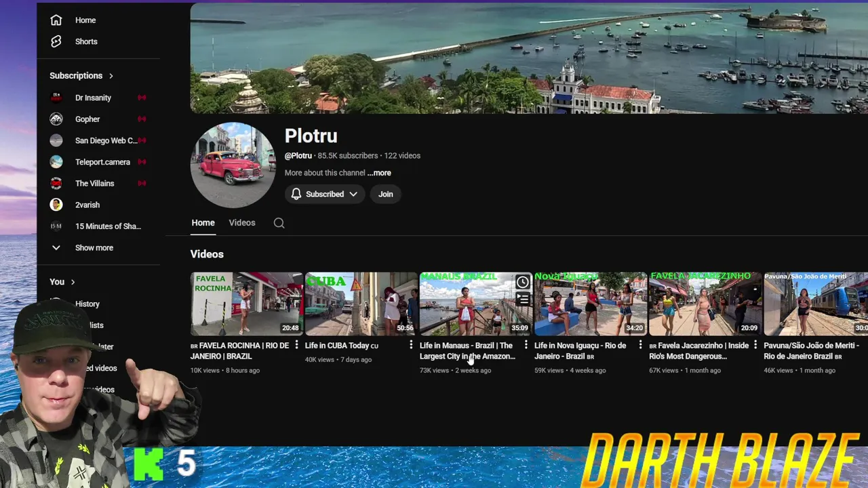The image size is (868, 488).
Task: Open options menu for Favela Rocinha video
Action: pyautogui.click(x=296, y=346)
